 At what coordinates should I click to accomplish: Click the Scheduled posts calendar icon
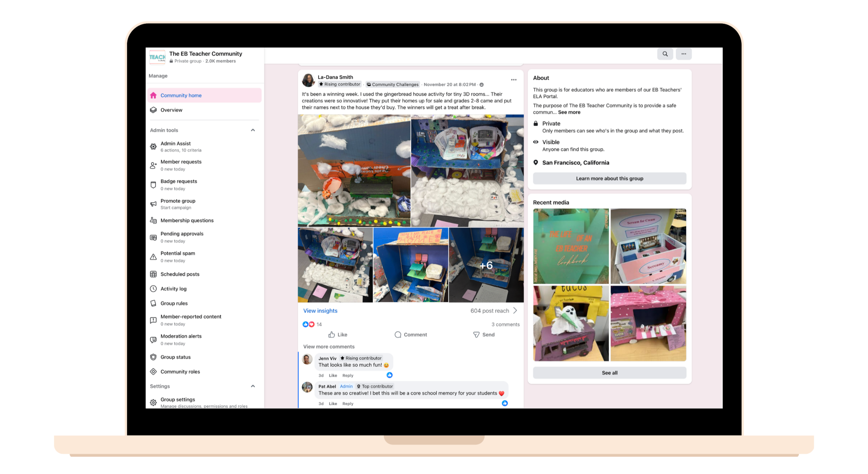pyautogui.click(x=153, y=274)
